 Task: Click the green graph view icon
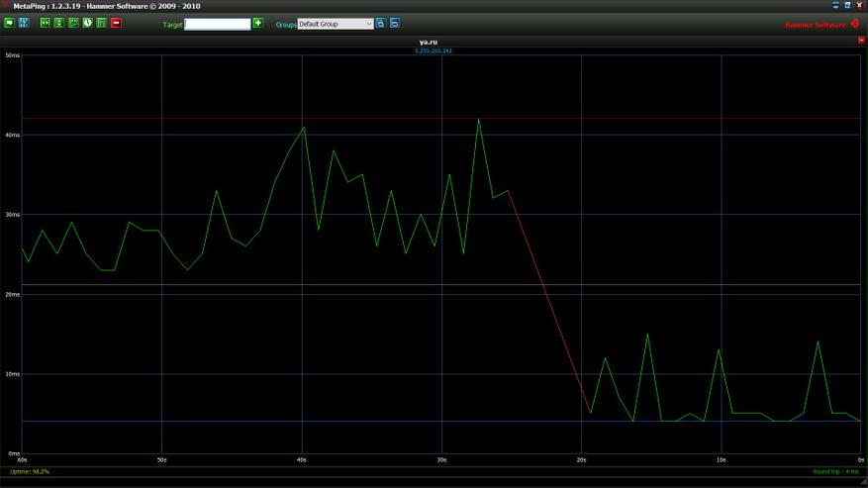click(x=74, y=23)
